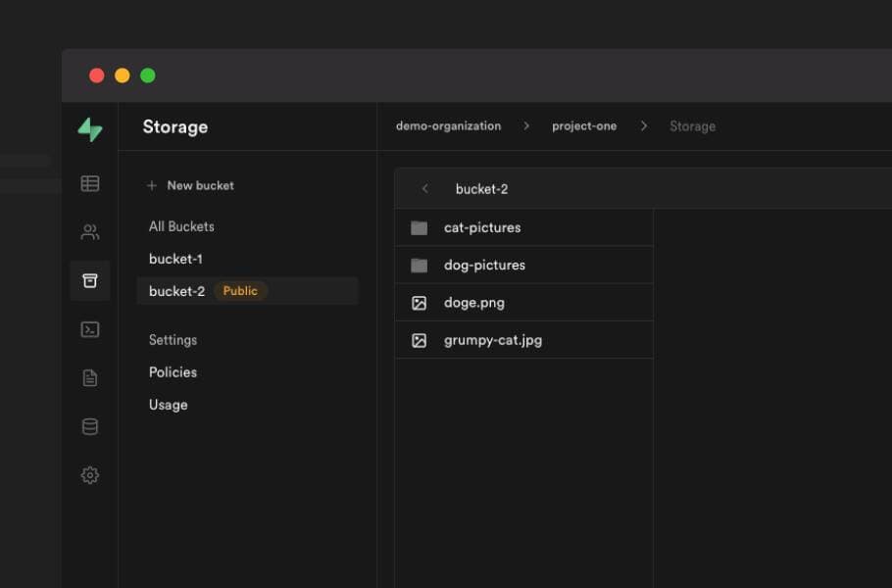Select bucket-1 in the bucket list
Screen dimensions: 892x588
click(175, 259)
